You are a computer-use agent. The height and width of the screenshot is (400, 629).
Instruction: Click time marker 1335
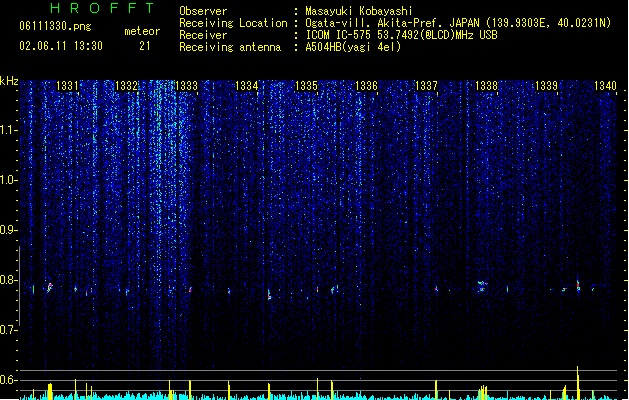306,86
